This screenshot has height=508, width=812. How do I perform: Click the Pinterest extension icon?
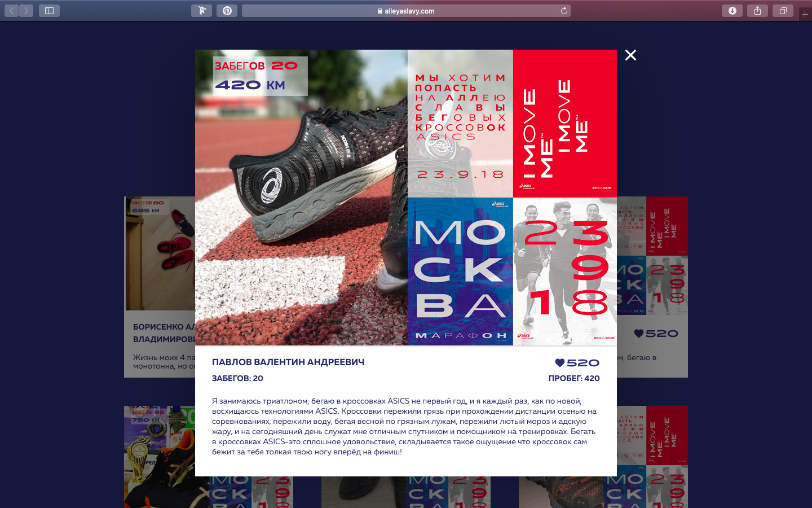coord(227,11)
